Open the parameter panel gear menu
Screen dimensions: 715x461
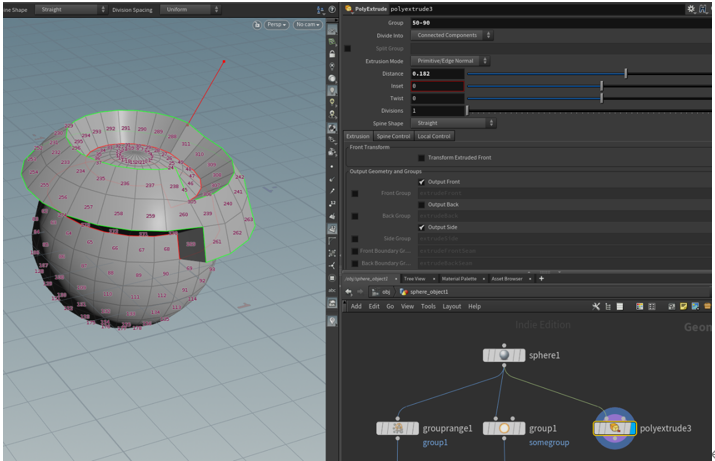click(691, 8)
